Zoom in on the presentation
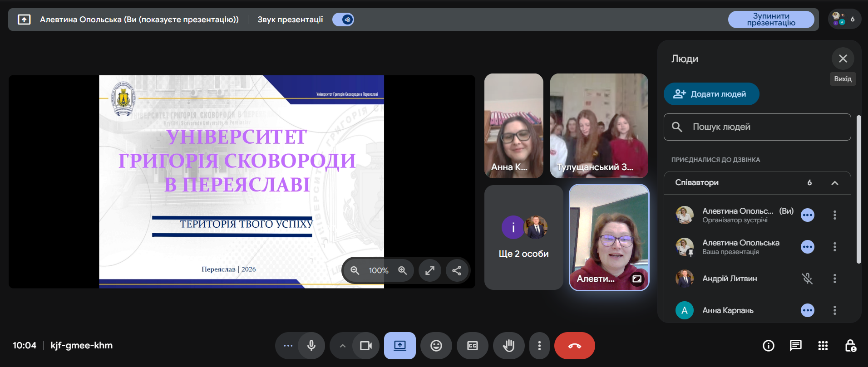The image size is (868, 367). [402, 270]
